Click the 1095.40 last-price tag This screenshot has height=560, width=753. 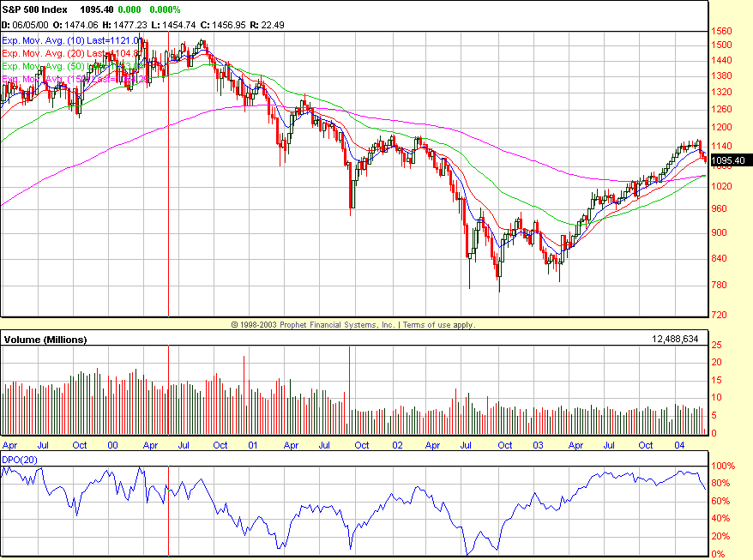[730, 160]
